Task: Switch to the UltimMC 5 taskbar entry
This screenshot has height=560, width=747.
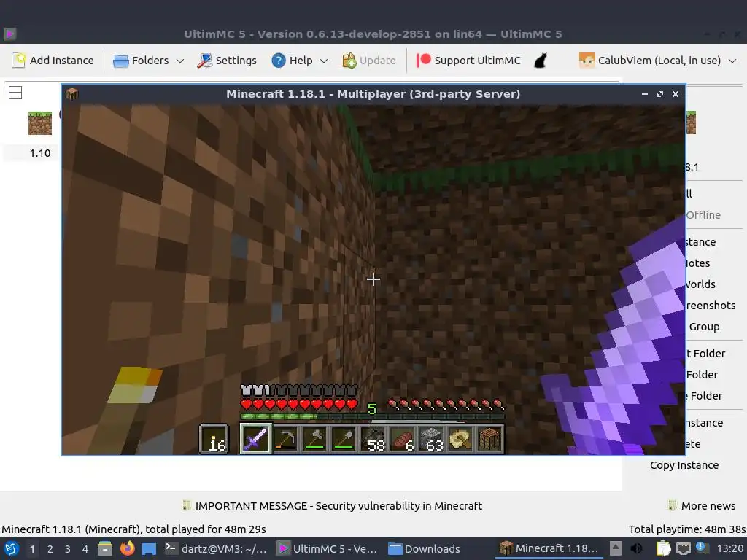Action: pos(328,548)
